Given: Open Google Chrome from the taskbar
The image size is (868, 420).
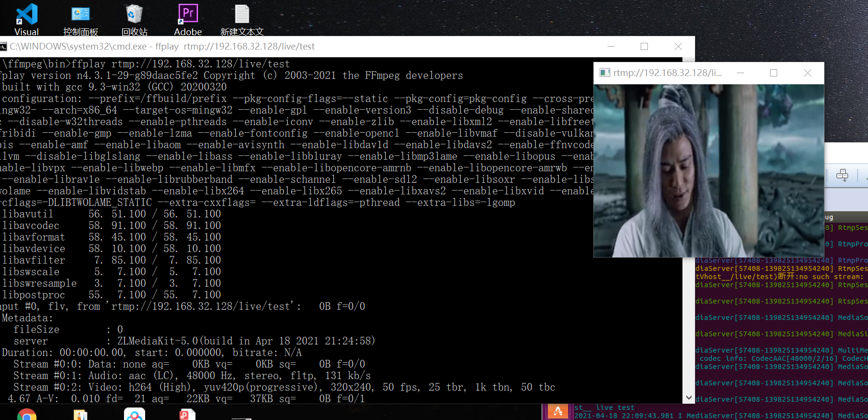Looking at the screenshot, I should (27, 415).
